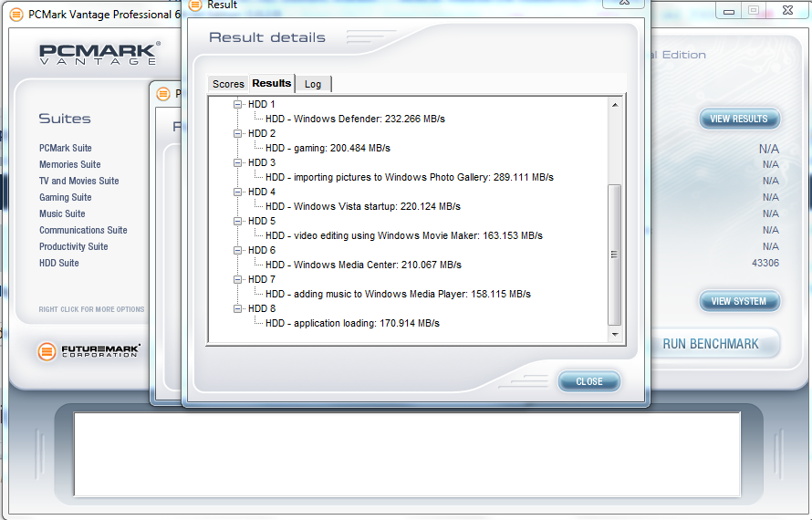Click the PCMark Vantage logo
Image resolution: width=812 pixels, height=520 pixels.
tap(99, 53)
